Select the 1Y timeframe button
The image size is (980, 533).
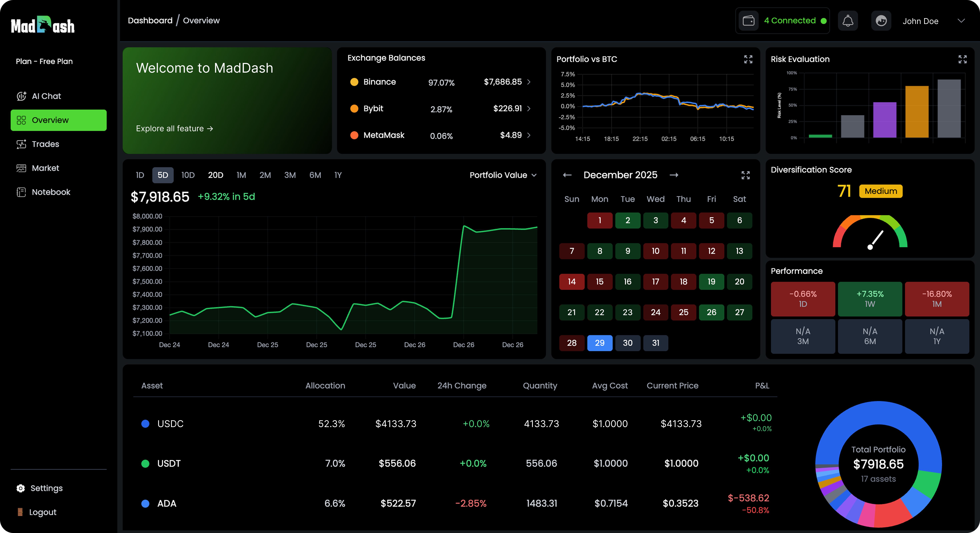[338, 175]
